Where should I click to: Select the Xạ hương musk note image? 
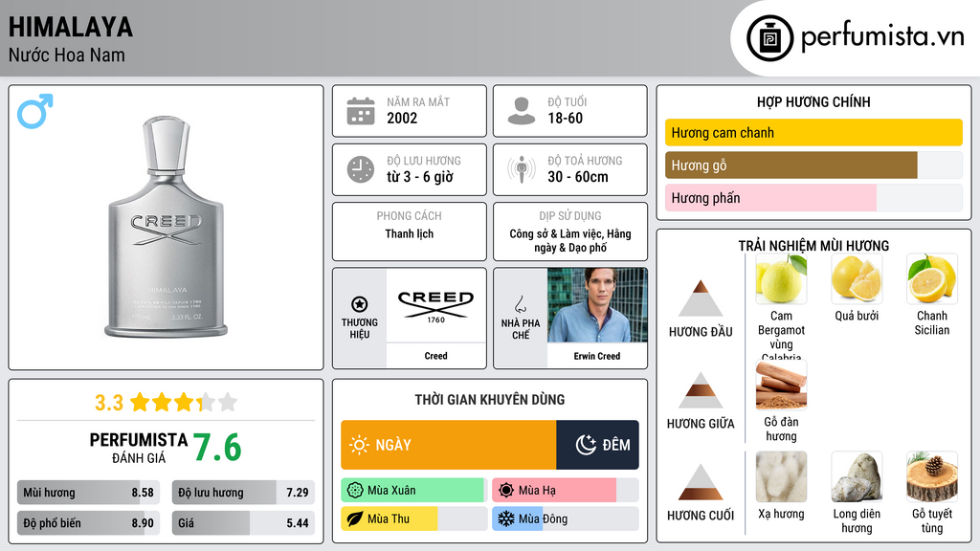(x=781, y=476)
